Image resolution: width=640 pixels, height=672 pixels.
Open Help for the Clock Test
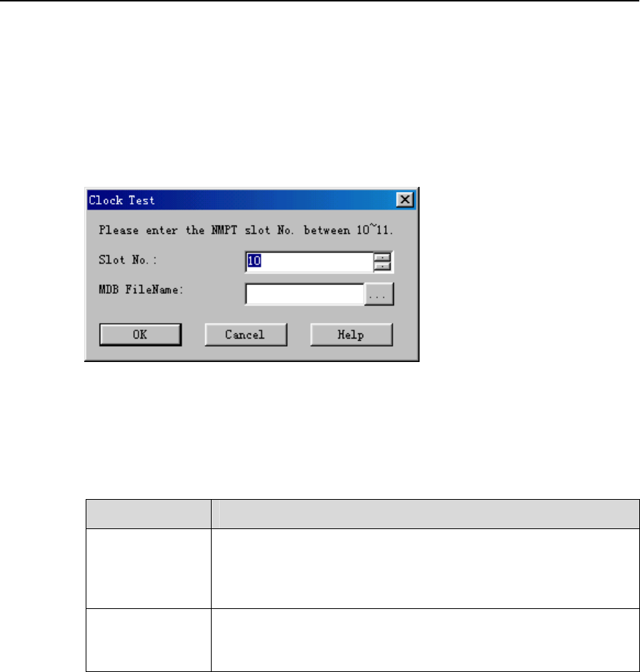pos(351,335)
